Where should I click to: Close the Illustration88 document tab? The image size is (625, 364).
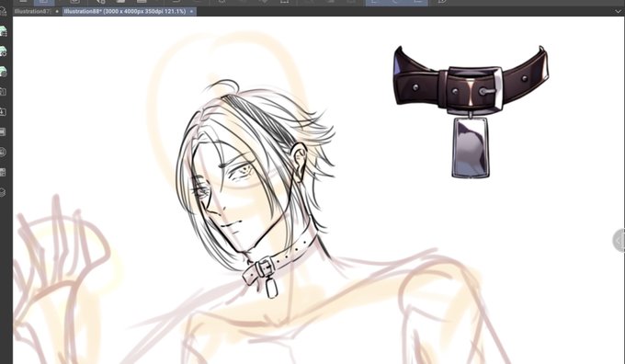[x=191, y=12]
